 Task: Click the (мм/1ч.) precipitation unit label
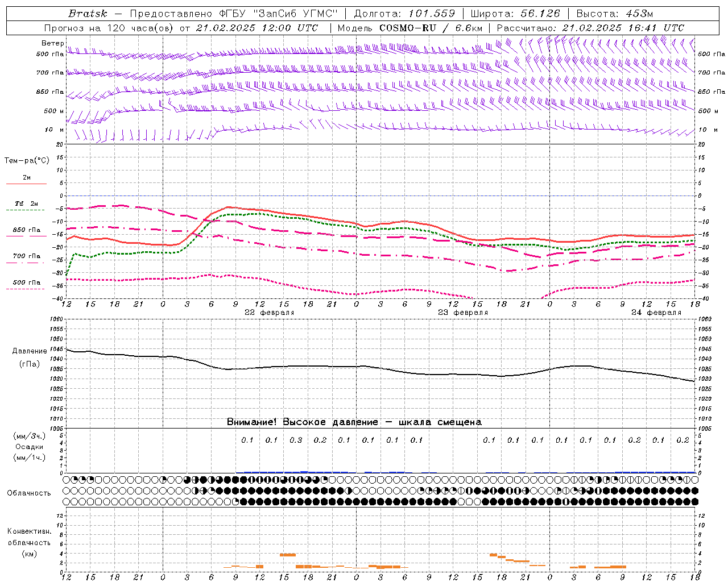[30, 458]
